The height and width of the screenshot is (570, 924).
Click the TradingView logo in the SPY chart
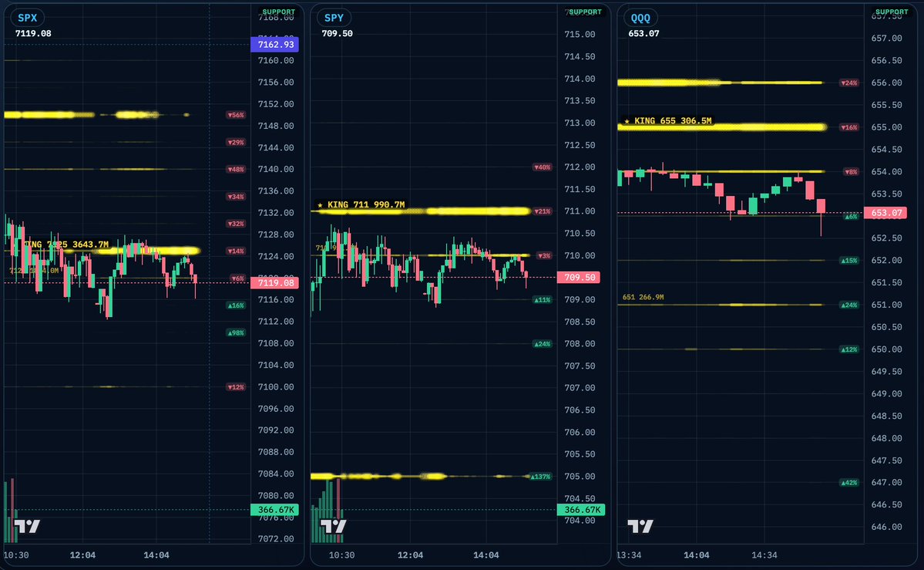click(334, 526)
